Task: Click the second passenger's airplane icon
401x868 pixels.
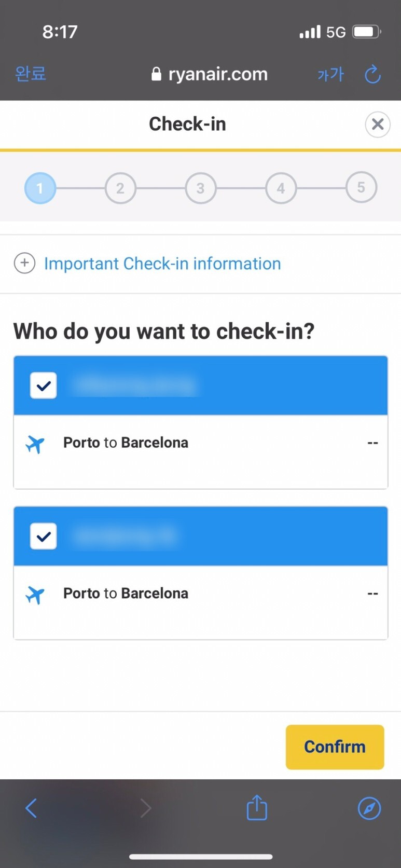Action: (35, 595)
